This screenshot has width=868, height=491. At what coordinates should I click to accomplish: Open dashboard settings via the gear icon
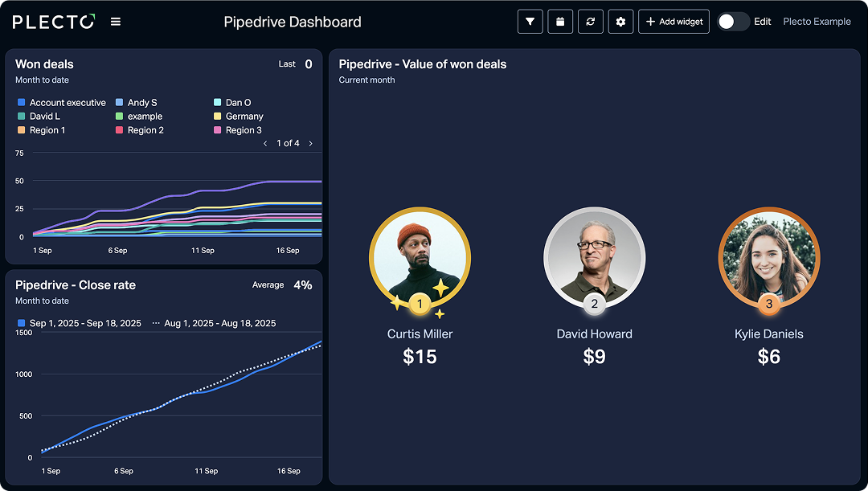tap(620, 22)
